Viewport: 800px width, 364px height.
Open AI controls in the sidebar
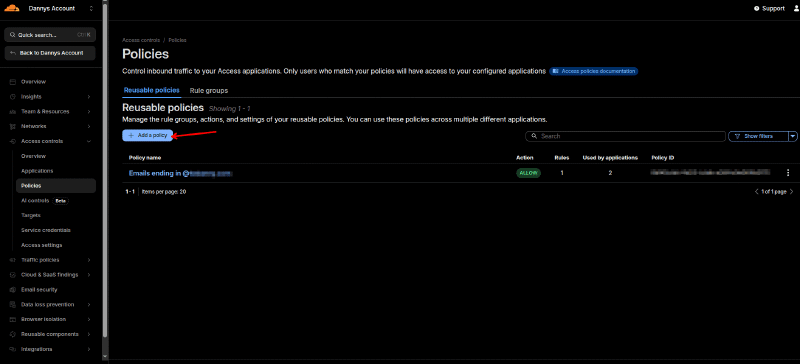click(35, 201)
